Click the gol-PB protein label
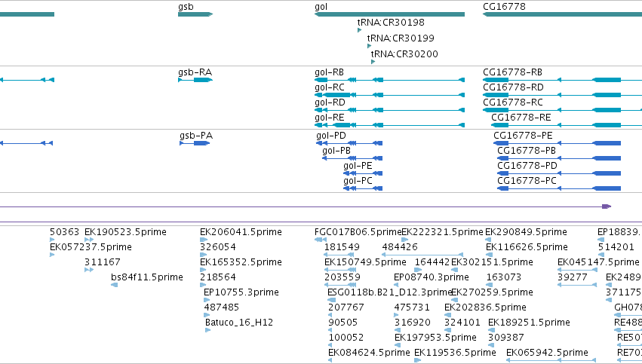The width and height of the screenshot is (642, 364). point(336,151)
